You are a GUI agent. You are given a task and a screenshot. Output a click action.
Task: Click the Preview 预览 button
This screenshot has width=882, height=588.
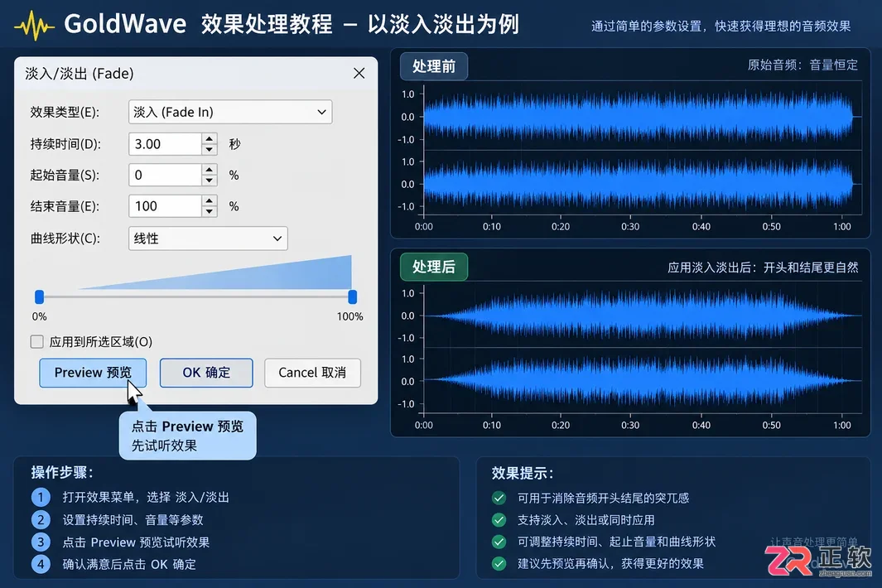(93, 373)
